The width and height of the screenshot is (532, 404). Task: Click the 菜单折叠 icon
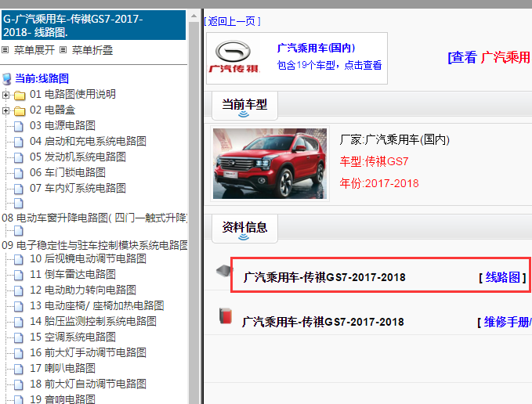(63, 50)
